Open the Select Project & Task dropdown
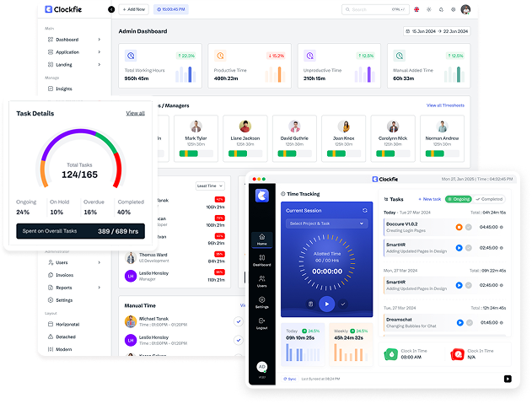Viewport: 532px width, 404px height. pyautogui.click(x=326, y=224)
